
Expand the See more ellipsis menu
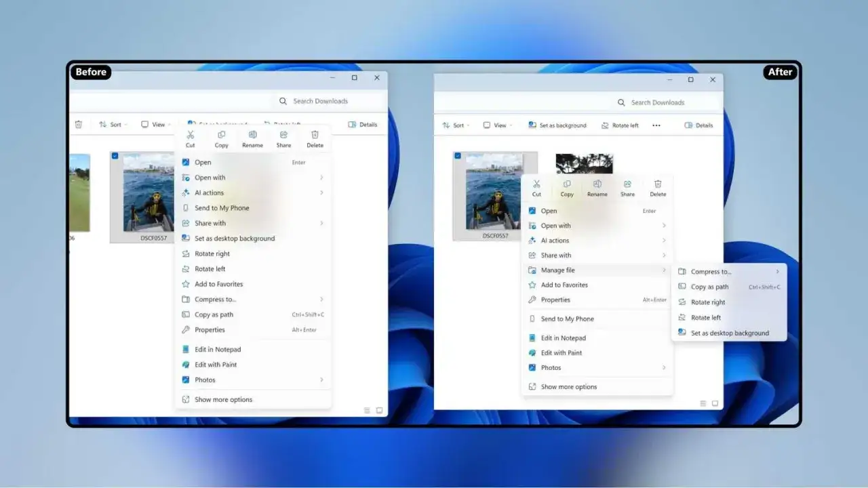[656, 125]
